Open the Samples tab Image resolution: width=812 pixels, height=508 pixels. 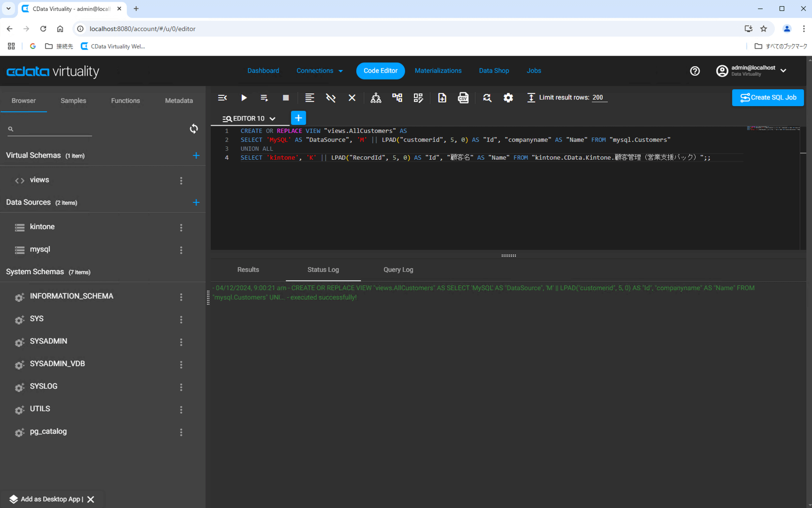coord(73,100)
